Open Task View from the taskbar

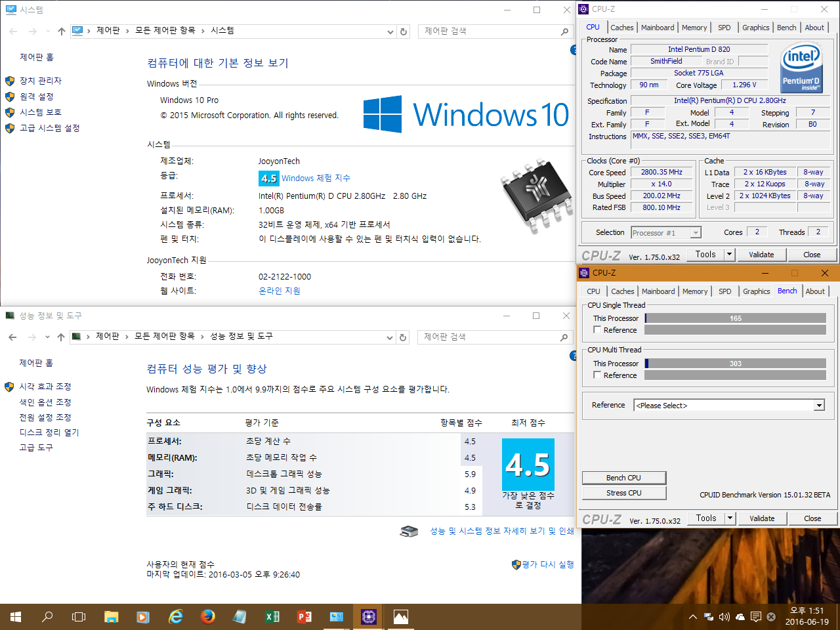[79, 617]
